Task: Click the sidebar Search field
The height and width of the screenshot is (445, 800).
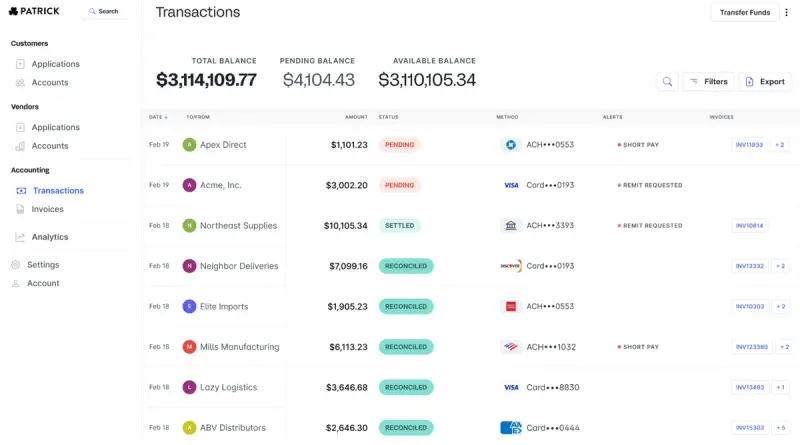Action: [105, 11]
